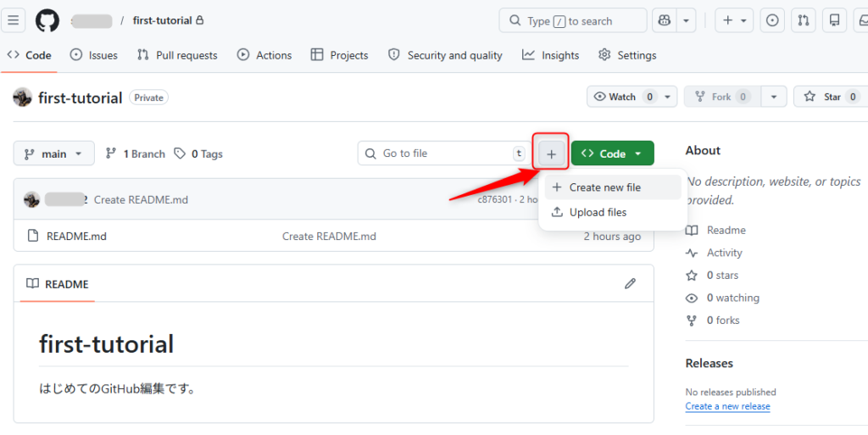This screenshot has width=868, height=435.
Task: Open the repositories icon in the header
Action: coord(835,20)
